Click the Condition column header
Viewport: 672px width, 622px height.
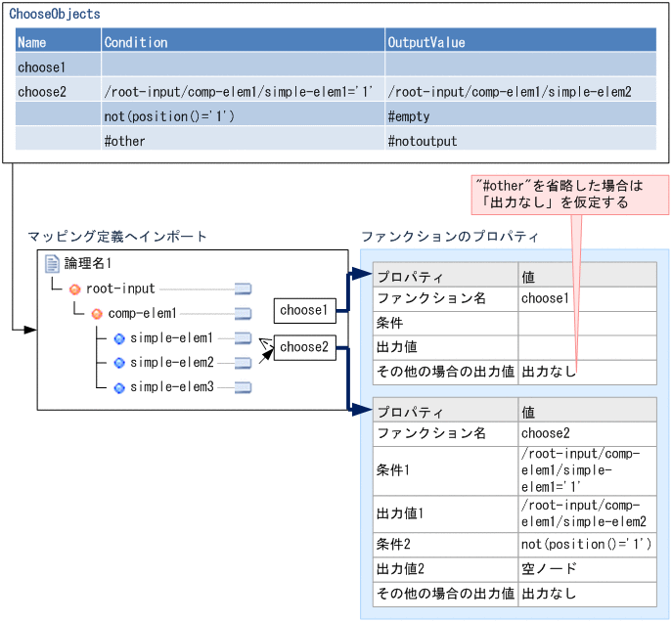(242, 42)
